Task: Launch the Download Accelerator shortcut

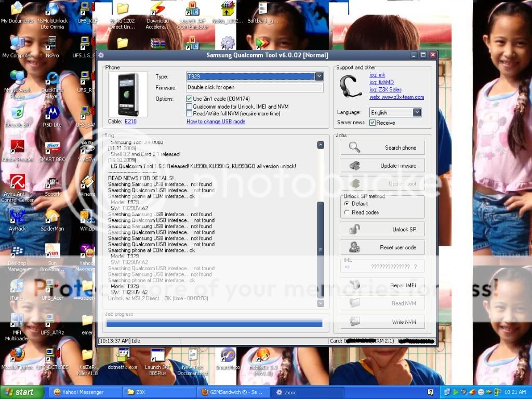Action: [x=158, y=15]
